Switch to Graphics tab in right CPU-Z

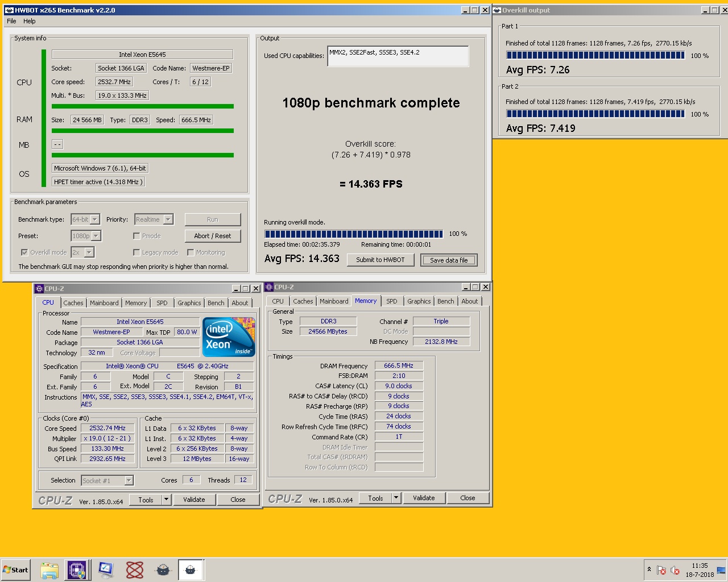coord(419,301)
